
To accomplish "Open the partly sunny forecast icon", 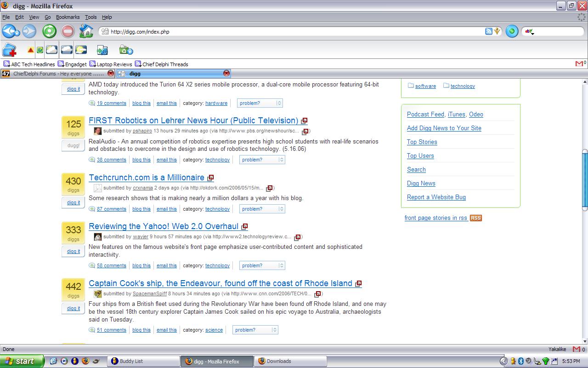I will tap(81, 50).
